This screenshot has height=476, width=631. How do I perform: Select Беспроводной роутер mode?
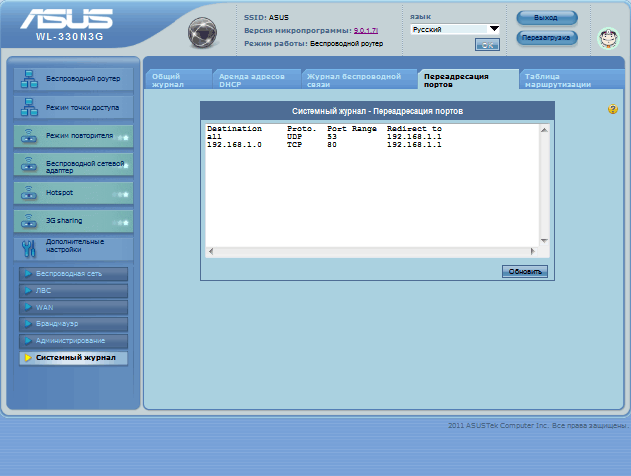point(75,80)
